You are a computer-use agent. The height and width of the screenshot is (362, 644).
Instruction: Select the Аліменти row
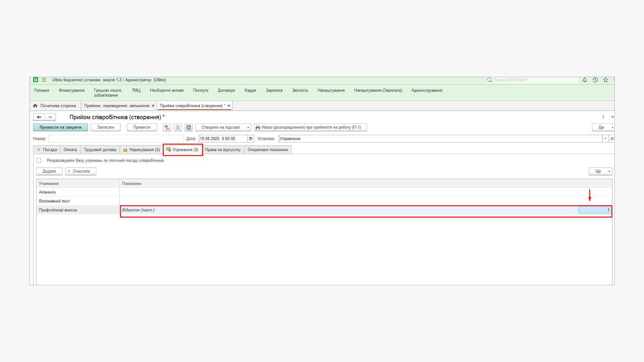click(x=47, y=192)
